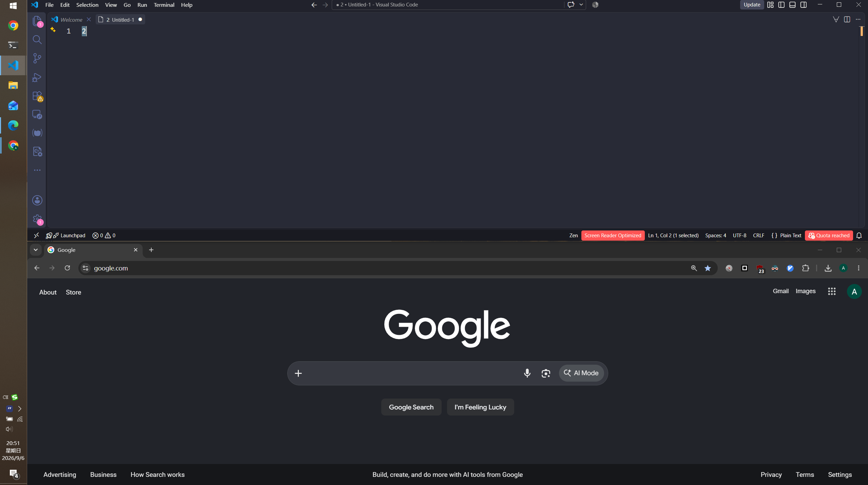Change indentation via Spaces: 4
The width and height of the screenshot is (868, 485).
[x=715, y=235]
